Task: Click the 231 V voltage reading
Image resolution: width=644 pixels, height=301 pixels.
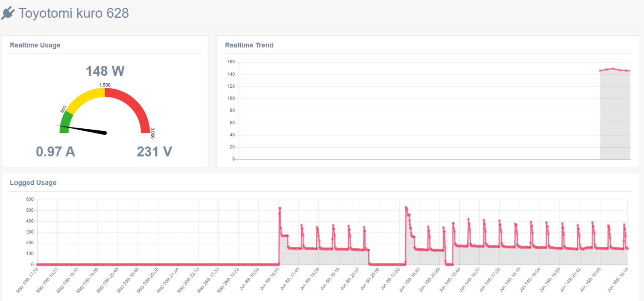Action: coord(154,152)
